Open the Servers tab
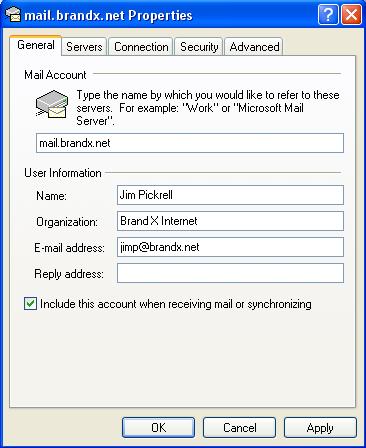This screenshot has width=366, height=448. [x=84, y=47]
